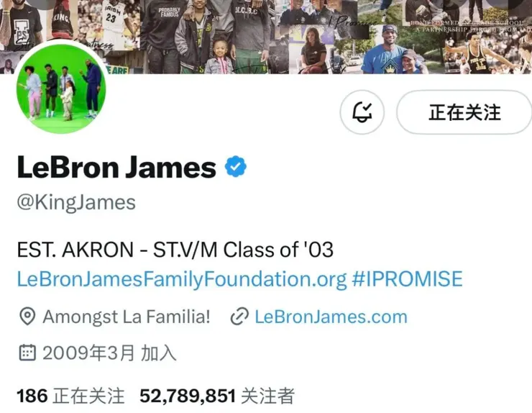
Task: Click the LeBron James display name
Action: click(x=116, y=167)
